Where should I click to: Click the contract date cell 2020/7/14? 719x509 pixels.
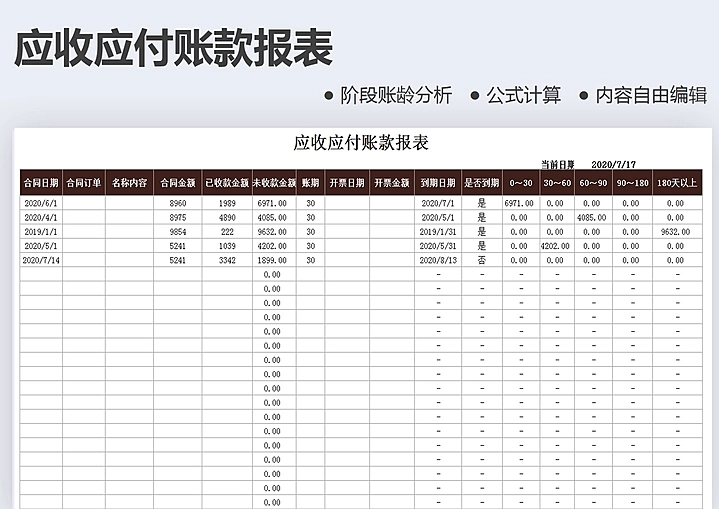tap(41, 260)
